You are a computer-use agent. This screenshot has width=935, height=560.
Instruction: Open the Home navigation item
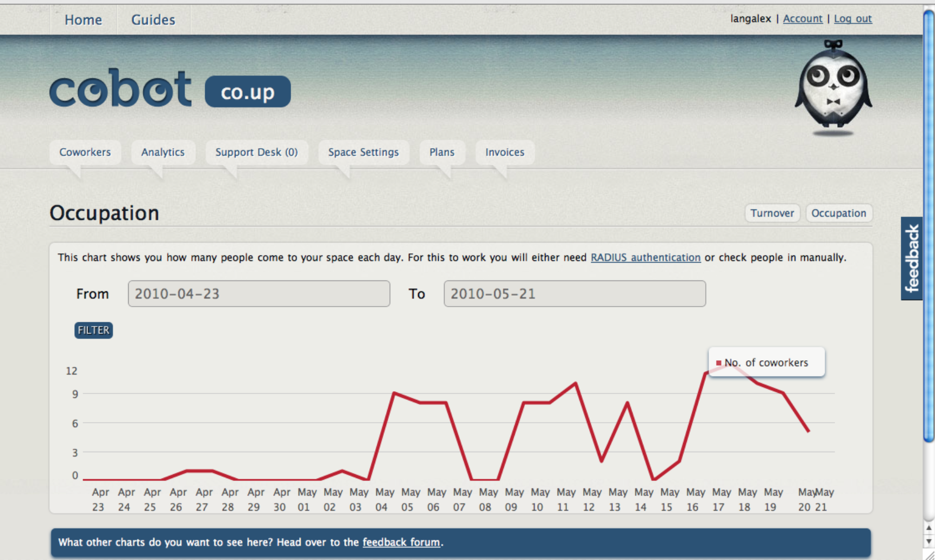coord(83,20)
